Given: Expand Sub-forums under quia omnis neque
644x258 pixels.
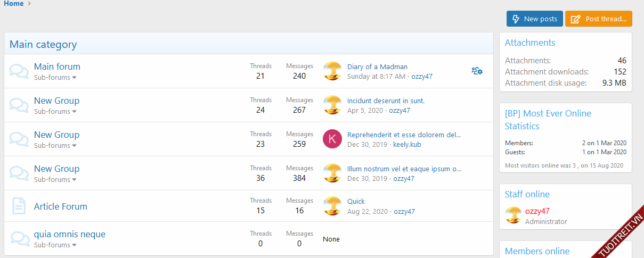Looking at the screenshot, I should 55,245.
